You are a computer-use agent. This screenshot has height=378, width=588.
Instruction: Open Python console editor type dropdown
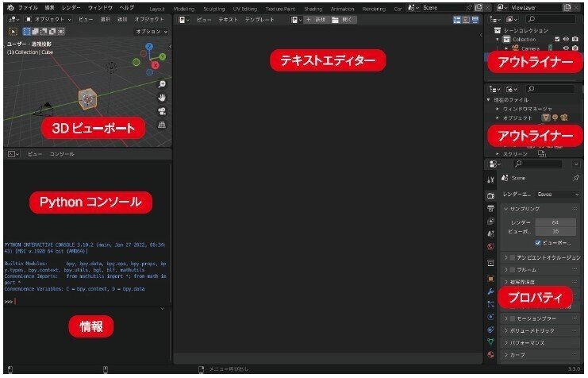(13, 154)
